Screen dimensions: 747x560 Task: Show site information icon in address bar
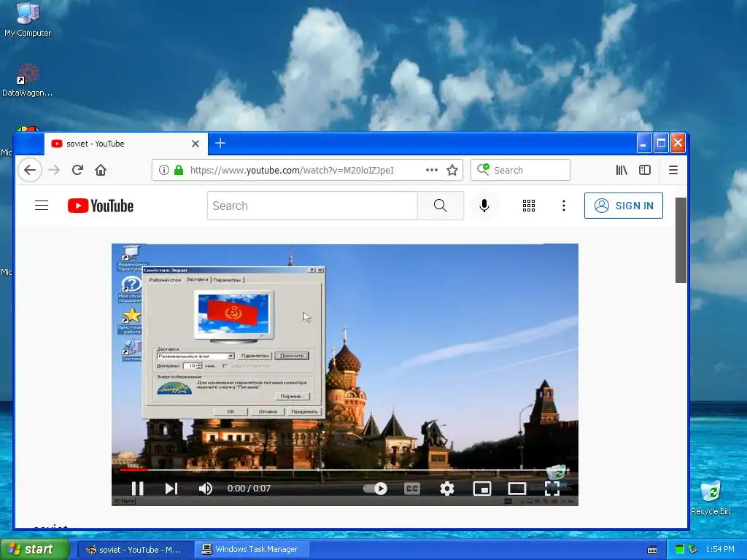(164, 170)
